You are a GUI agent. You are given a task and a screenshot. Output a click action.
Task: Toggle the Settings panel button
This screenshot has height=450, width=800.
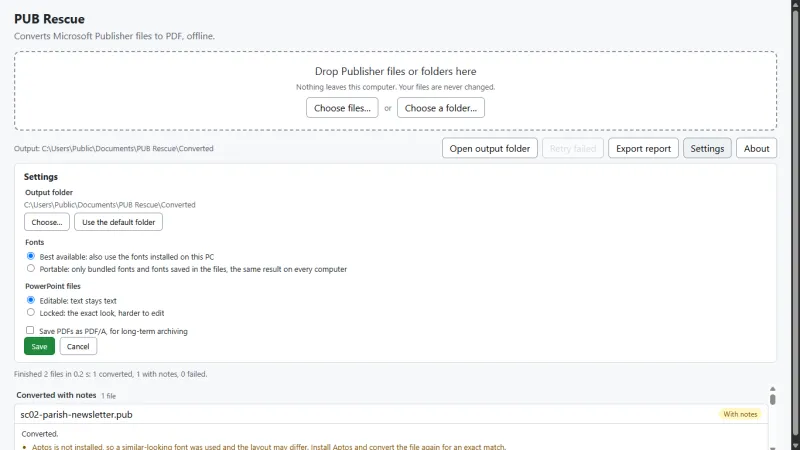point(707,148)
